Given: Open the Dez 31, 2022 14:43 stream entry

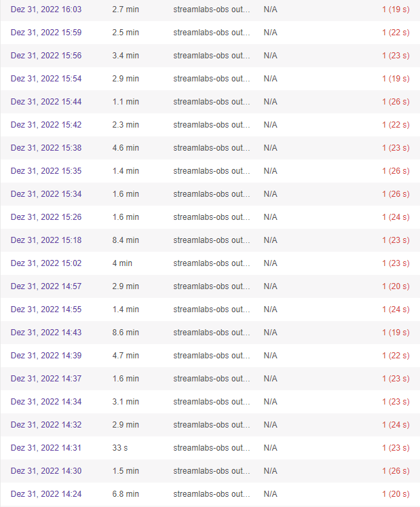Looking at the screenshot, I should click(x=46, y=333).
